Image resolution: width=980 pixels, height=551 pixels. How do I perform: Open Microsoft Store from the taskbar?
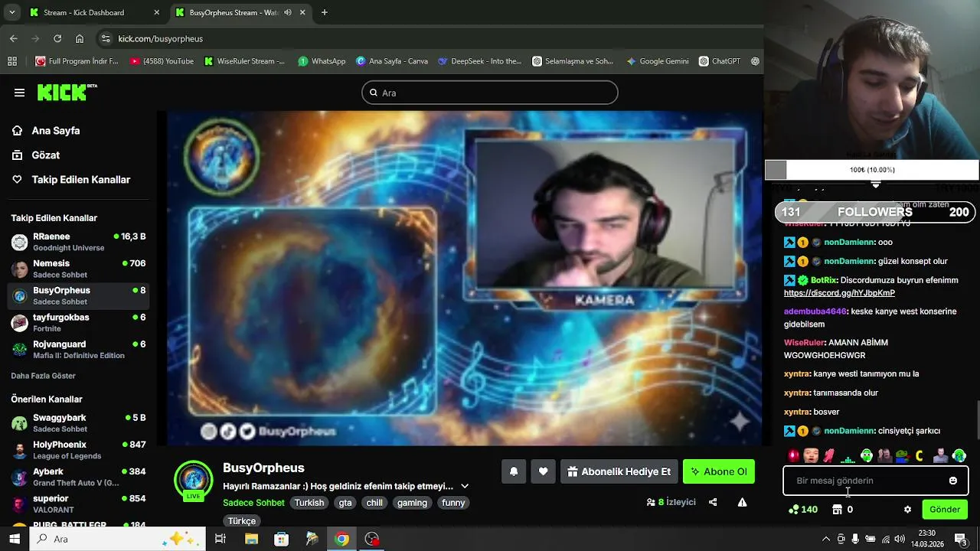tap(281, 539)
